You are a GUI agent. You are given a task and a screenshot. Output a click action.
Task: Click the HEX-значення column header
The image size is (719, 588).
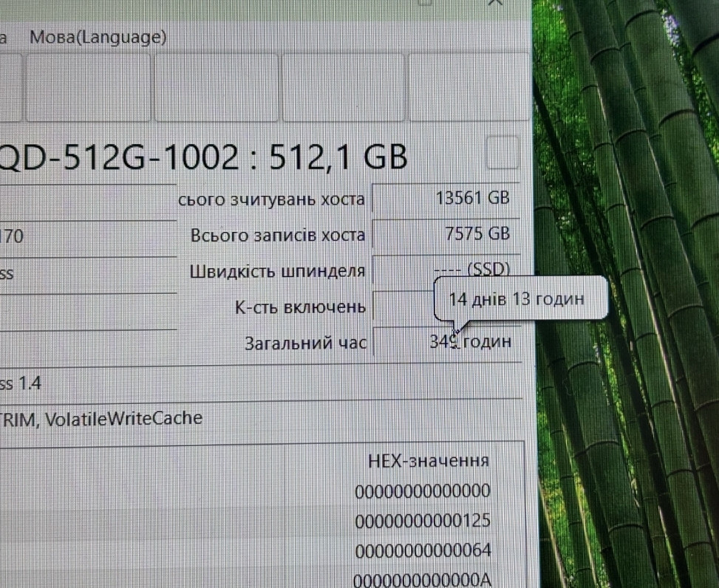tap(428, 461)
